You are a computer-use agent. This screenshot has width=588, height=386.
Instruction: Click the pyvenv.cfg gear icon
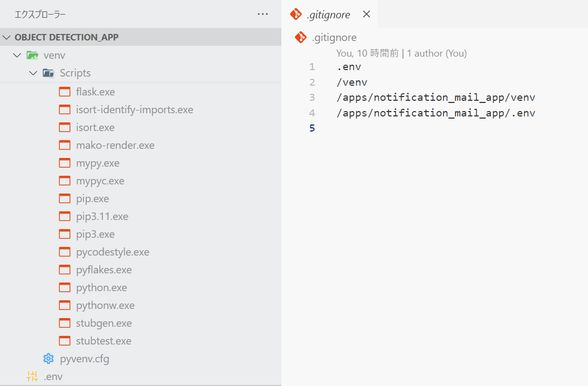click(49, 359)
